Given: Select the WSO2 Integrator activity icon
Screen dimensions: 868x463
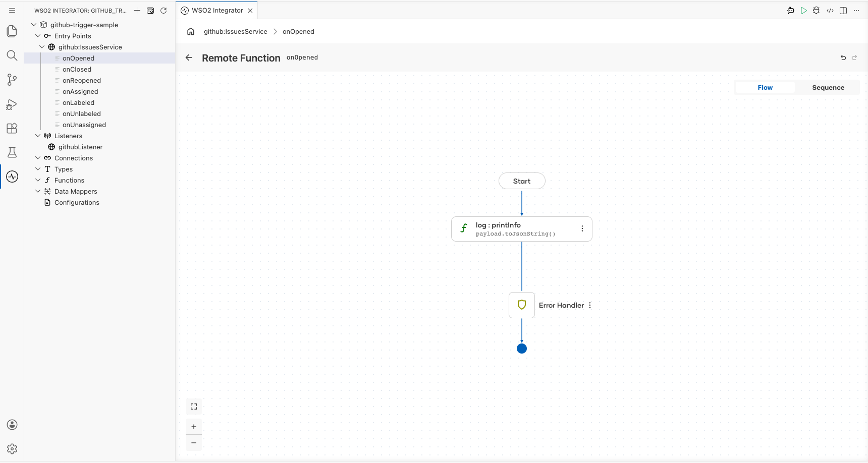Looking at the screenshot, I should [12, 177].
